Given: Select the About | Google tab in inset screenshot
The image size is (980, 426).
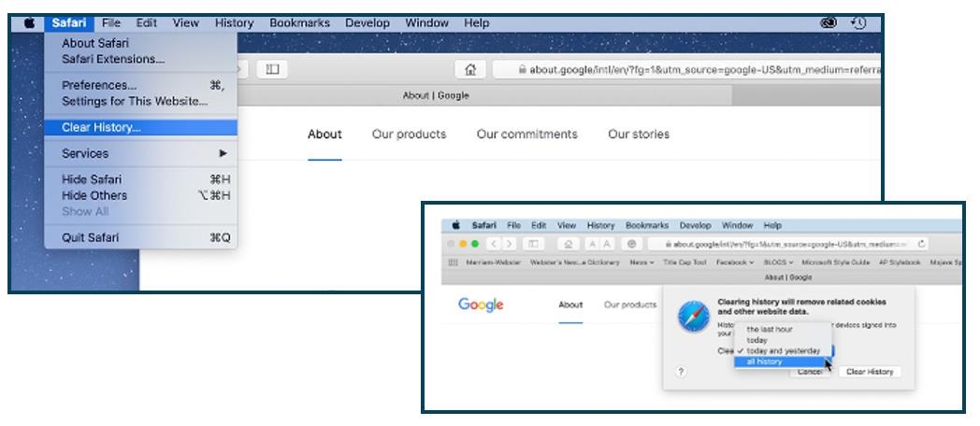Looking at the screenshot, I should click(788, 277).
